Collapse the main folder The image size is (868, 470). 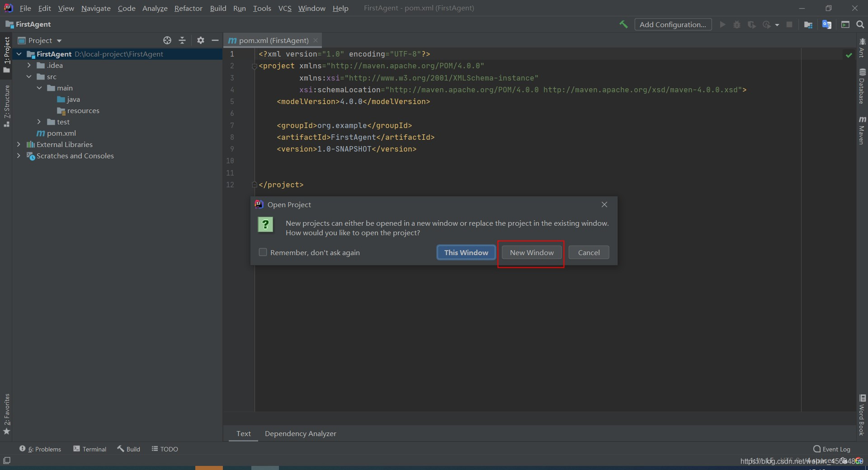39,88
